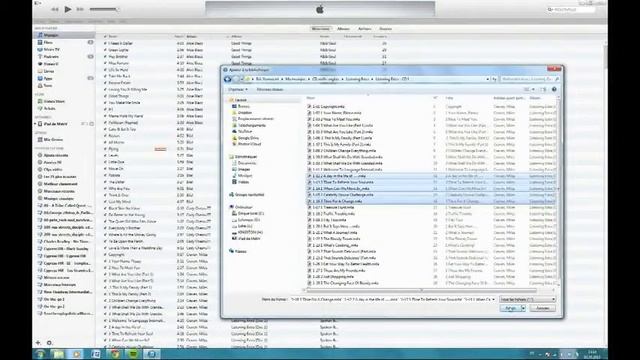Open the iTunes Store entry
Viewport: 640px width, 360px height.
click(x=54, y=101)
